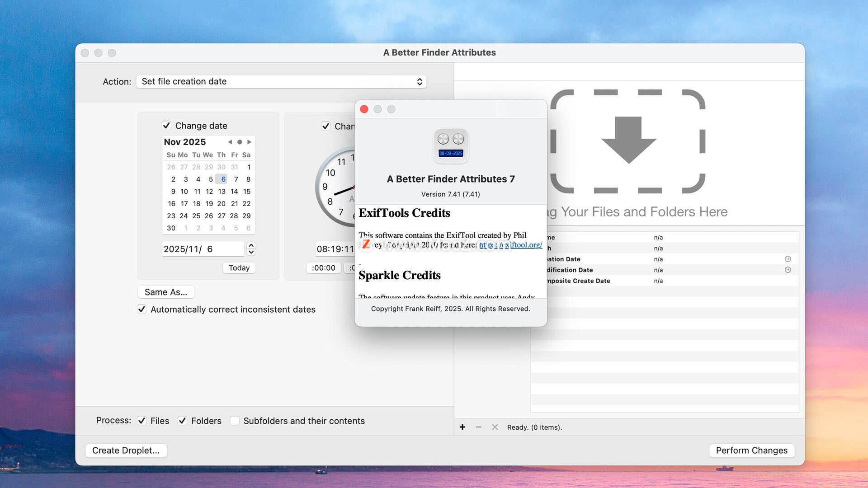Click the minus icon to remove an item
The width and height of the screenshot is (868, 488).
point(479,427)
